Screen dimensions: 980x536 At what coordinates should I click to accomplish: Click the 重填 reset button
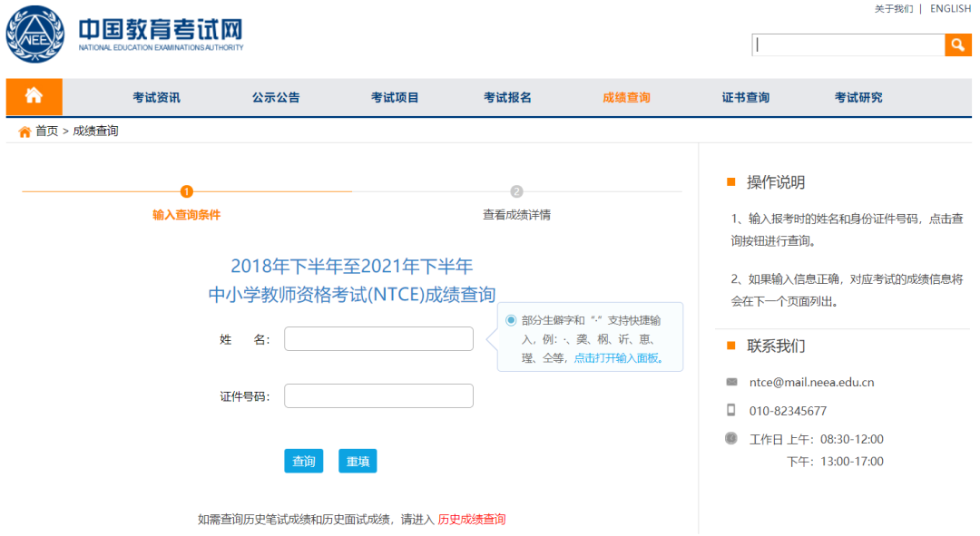point(356,461)
